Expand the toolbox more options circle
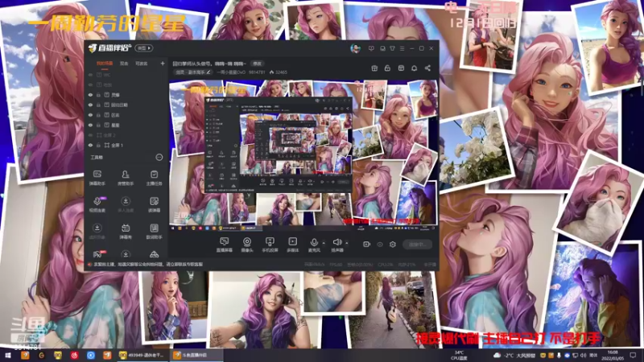Viewport: 644px width, 362px height. (159, 157)
